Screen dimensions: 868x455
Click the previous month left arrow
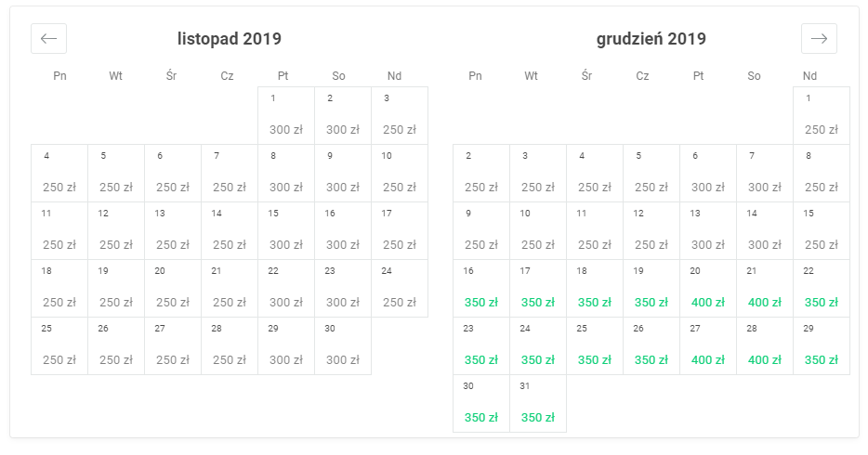tap(48, 39)
